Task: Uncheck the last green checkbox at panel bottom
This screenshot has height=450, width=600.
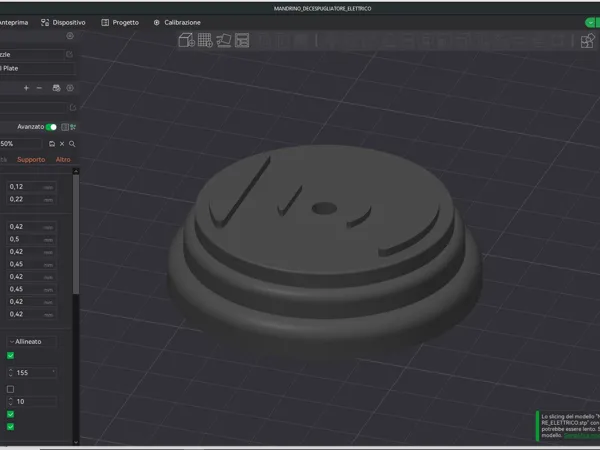Action: (10, 427)
